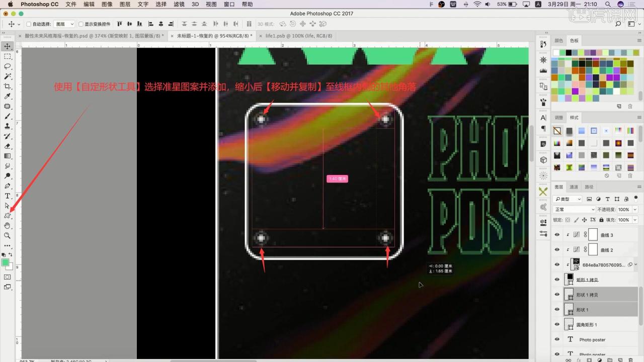Open the 不透明度 opacity dropdown arrow

click(635, 209)
